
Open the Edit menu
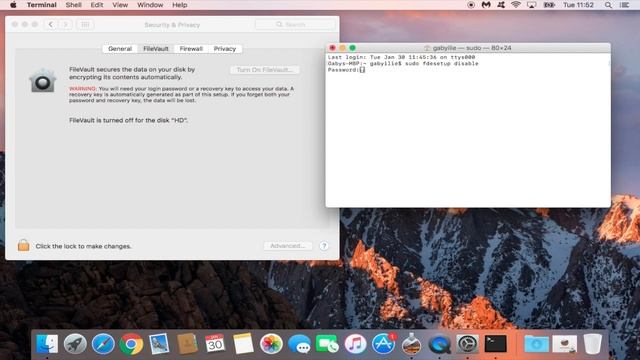click(97, 5)
